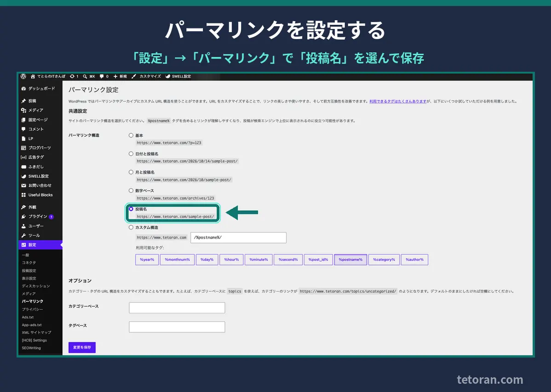Image resolution: width=551 pixels, height=392 pixels.
Task: Select the 投稿名 radio button
Action: 131,209
